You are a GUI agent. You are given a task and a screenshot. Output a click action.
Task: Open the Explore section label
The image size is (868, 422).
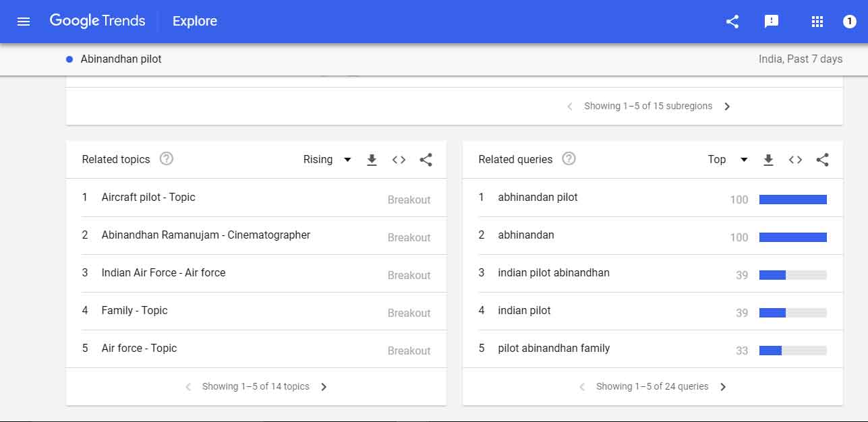click(x=195, y=22)
